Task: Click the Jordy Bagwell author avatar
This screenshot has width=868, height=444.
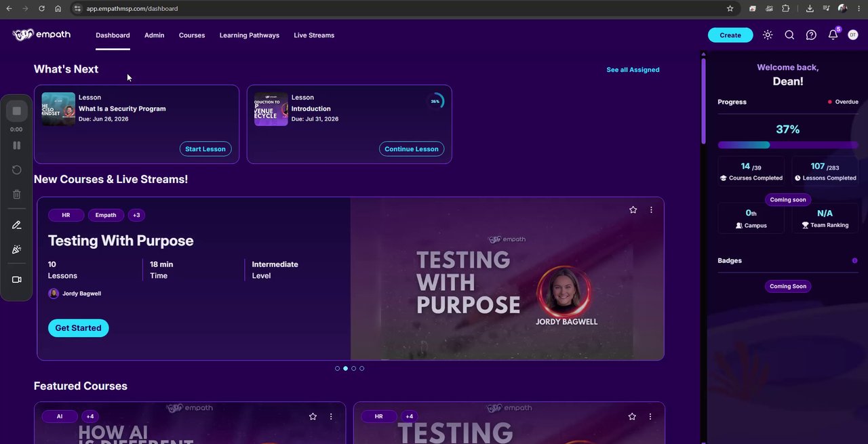Action: (54, 294)
